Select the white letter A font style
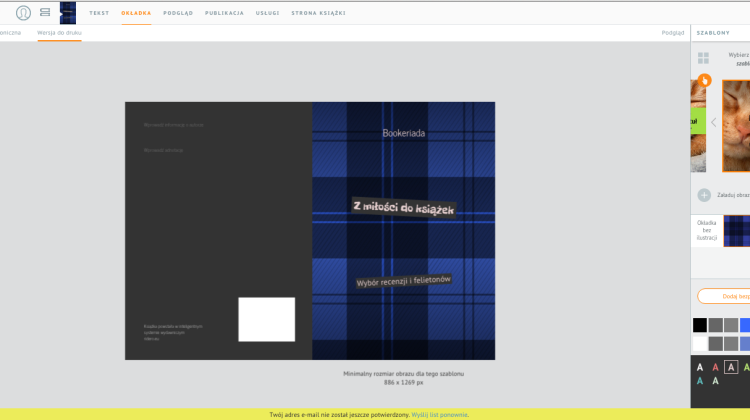 (700, 367)
